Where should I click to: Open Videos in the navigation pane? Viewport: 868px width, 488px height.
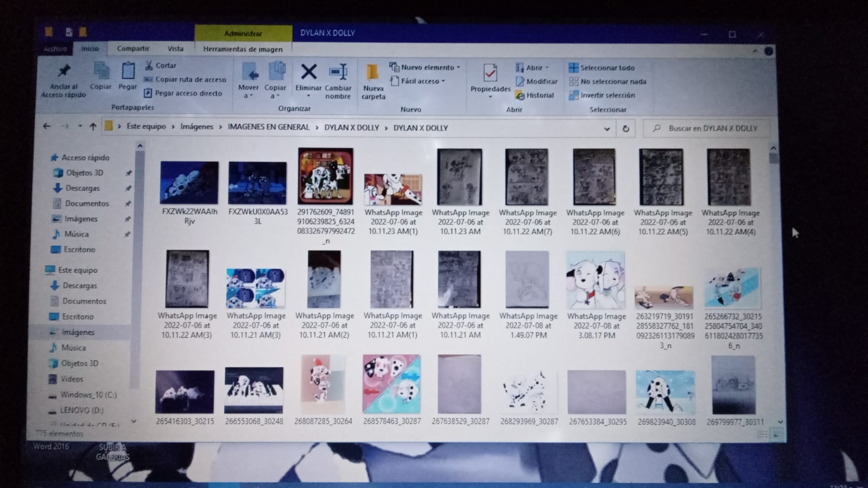66,379
